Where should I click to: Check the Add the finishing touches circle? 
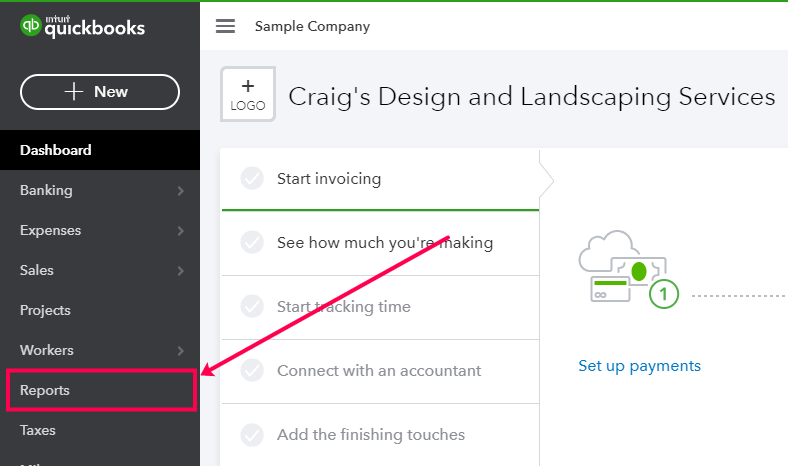pyautogui.click(x=252, y=435)
